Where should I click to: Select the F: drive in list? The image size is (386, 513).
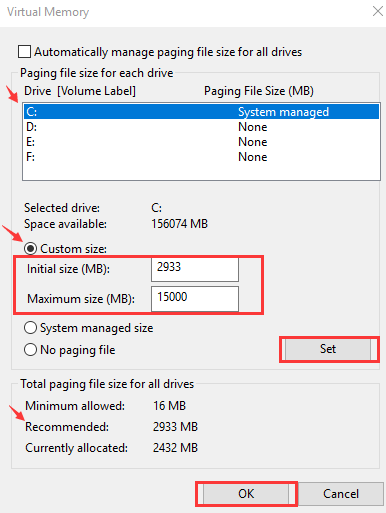click(201, 157)
